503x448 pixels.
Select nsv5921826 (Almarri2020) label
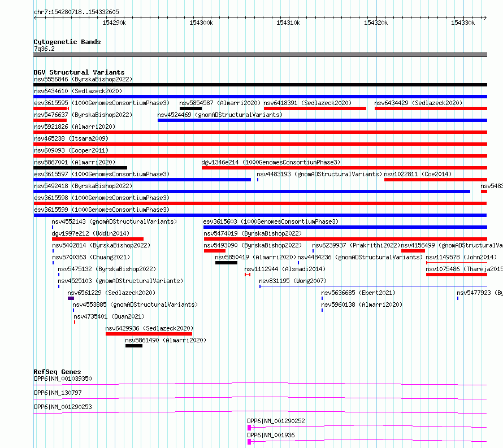point(75,127)
